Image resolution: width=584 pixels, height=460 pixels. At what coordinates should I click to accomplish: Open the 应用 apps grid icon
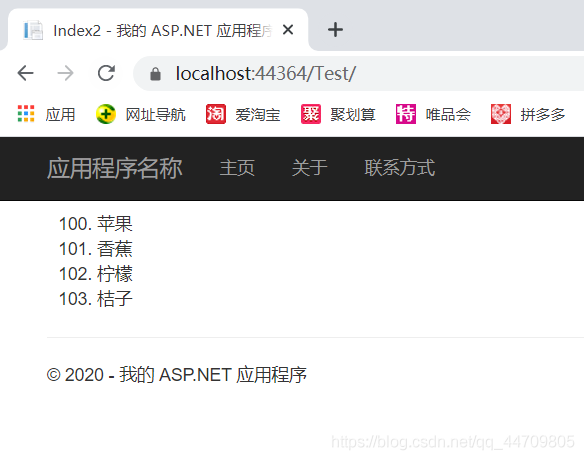pos(26,114)
